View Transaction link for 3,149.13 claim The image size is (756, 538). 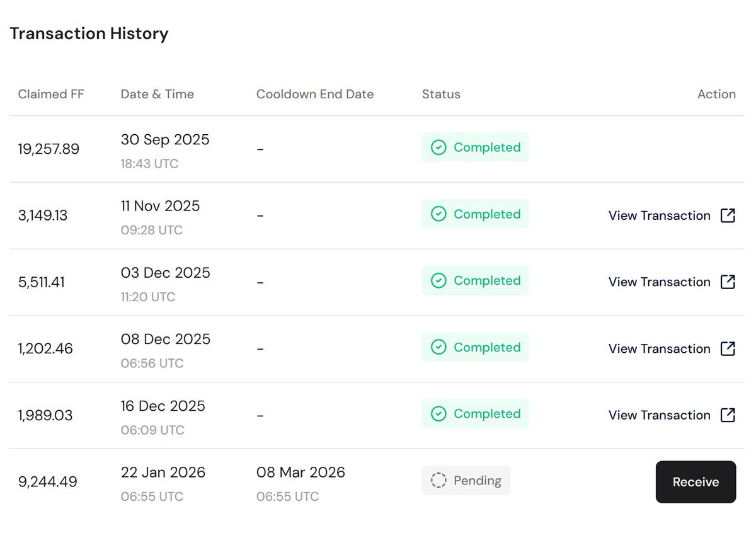[x=659, y=215]
